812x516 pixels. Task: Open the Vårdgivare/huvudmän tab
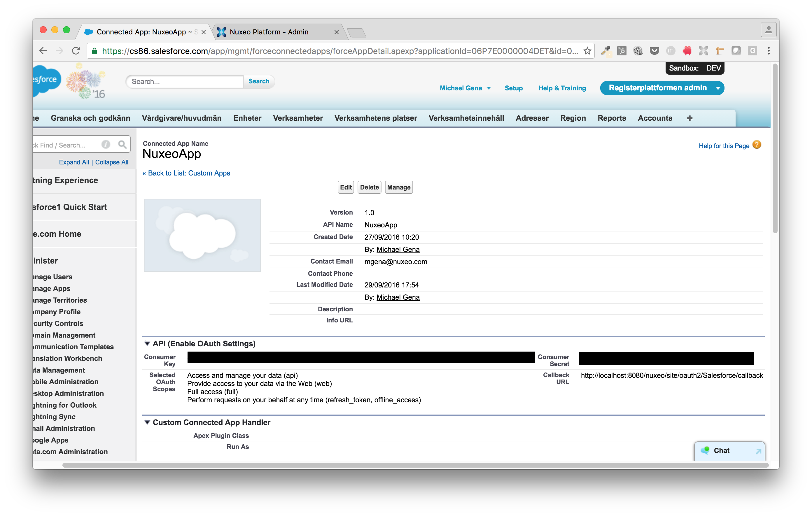(x=181, y=118)
